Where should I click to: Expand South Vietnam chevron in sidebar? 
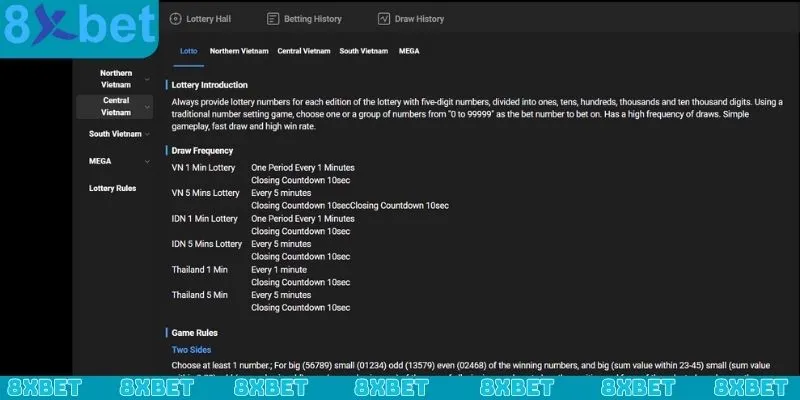click(147, 133)
